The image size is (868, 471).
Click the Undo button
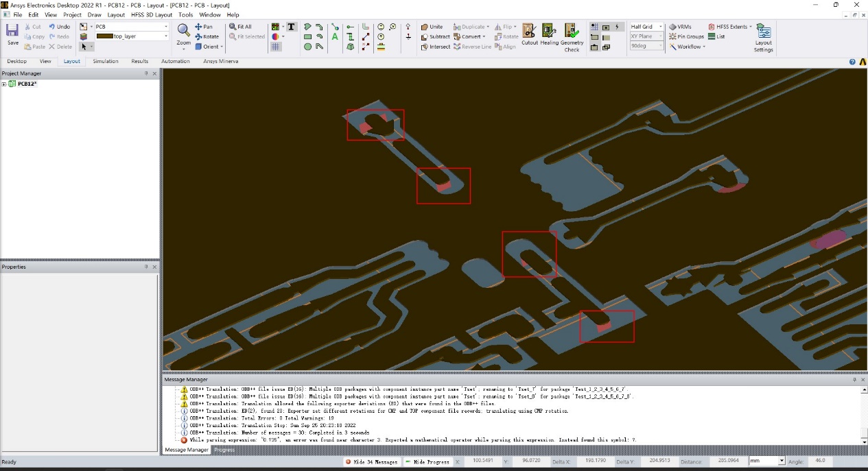tap(59, 27)
